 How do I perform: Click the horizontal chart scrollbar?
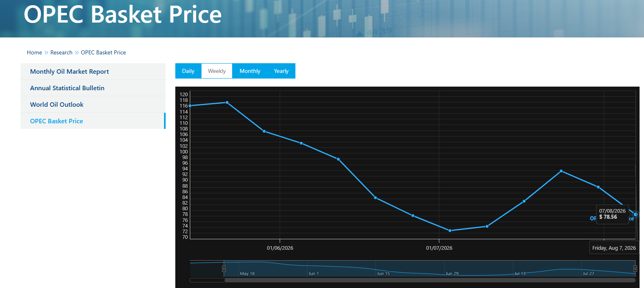(x=430, y=280)
